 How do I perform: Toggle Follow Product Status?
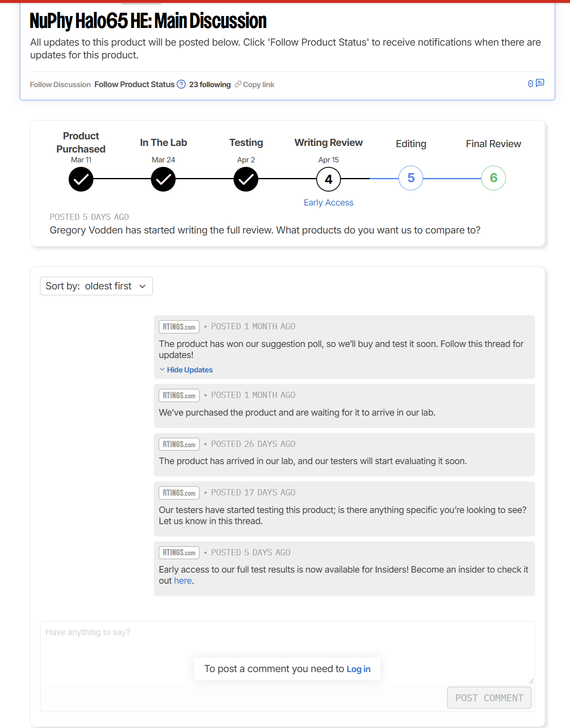134,84
